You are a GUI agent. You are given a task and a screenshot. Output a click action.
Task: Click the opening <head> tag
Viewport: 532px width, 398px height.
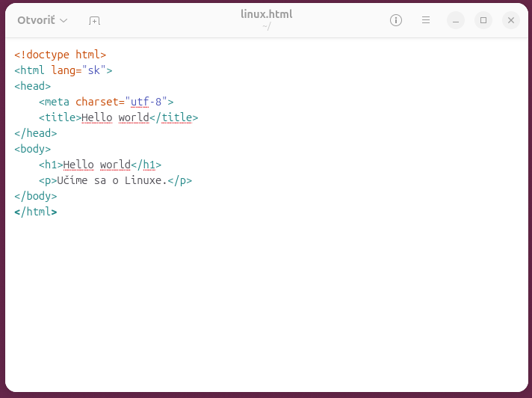pyautogui.click(x=33, y=86)
